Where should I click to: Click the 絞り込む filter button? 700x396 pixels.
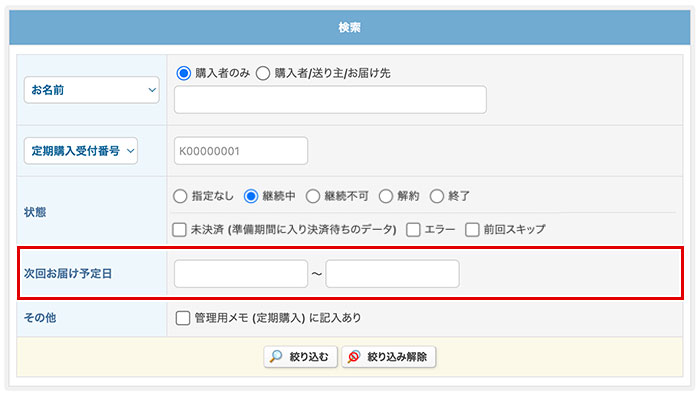(300, 356)
